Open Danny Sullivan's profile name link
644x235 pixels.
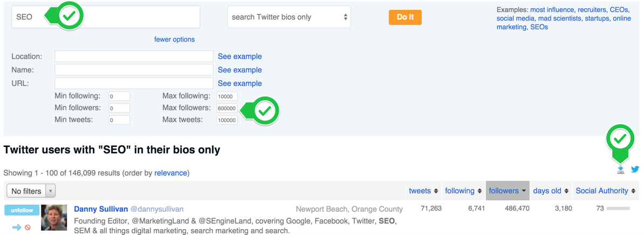(101, 209)
